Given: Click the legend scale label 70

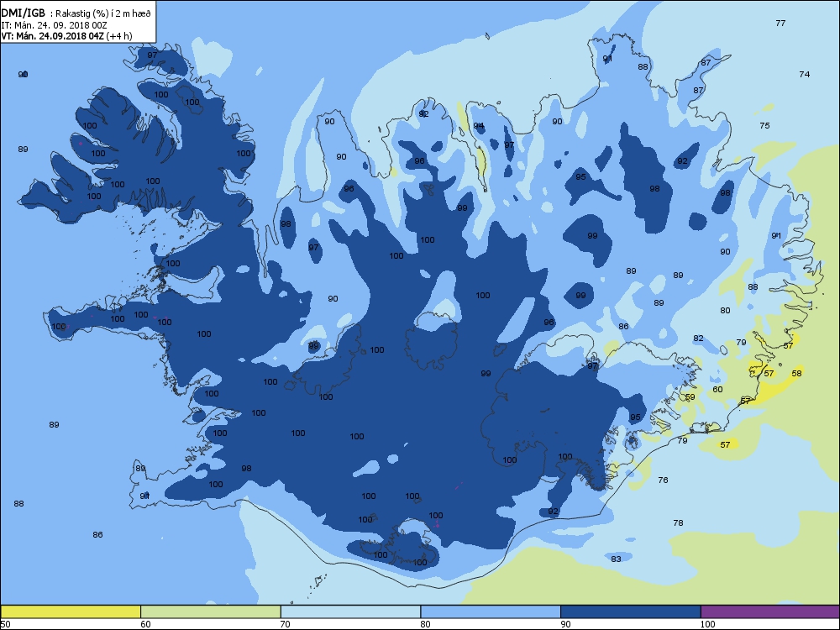Looking at the screenshot, I should (x=286, y=623).
